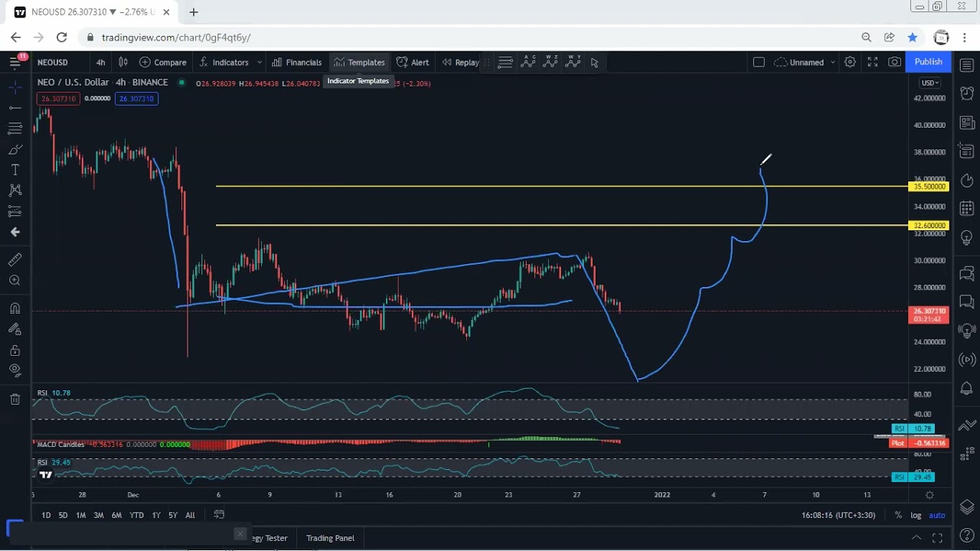Image resolution: width=980 pixels, height=551 pixels.
Task: Select the text annotation tool
Action: [x=15, y=170]
